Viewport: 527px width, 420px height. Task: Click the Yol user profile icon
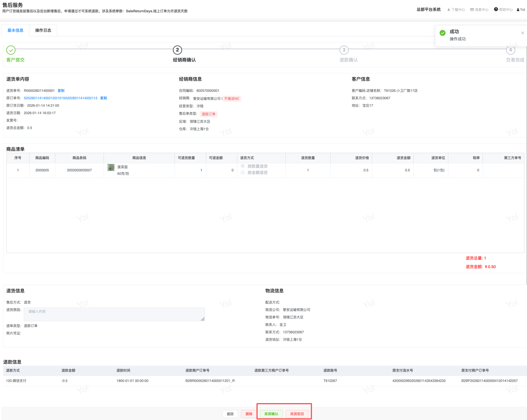tap(518, 10)
